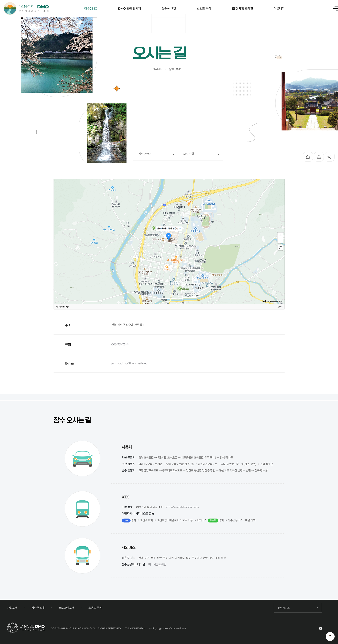The width and height of the screenshot is (338, 644).
Task: Click the 시외버스 section heading
Action: (129, 547)
